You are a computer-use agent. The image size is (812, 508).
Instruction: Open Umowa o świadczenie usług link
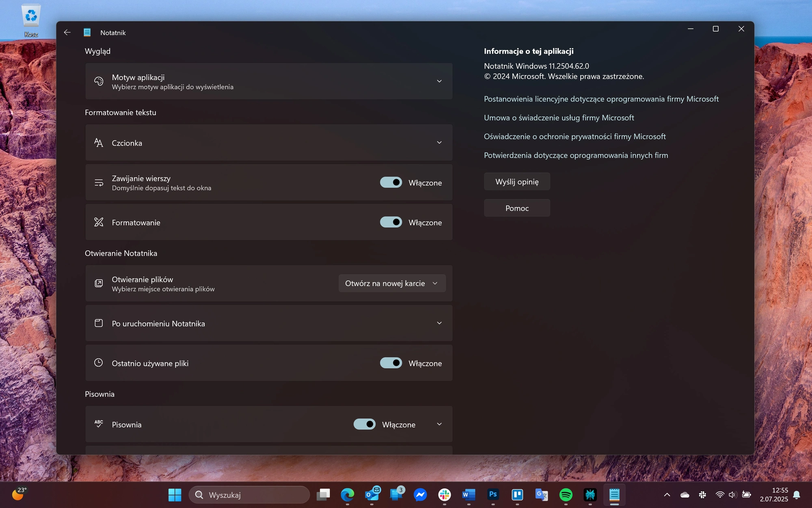(x=559, y=118)
